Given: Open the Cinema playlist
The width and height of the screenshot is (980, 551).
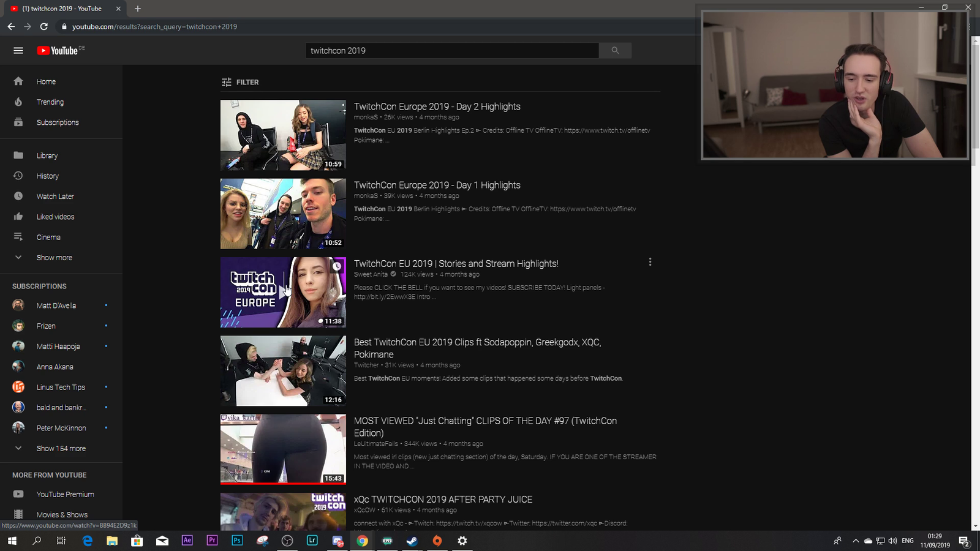Looking at the screenshot, I should (61, 238).
